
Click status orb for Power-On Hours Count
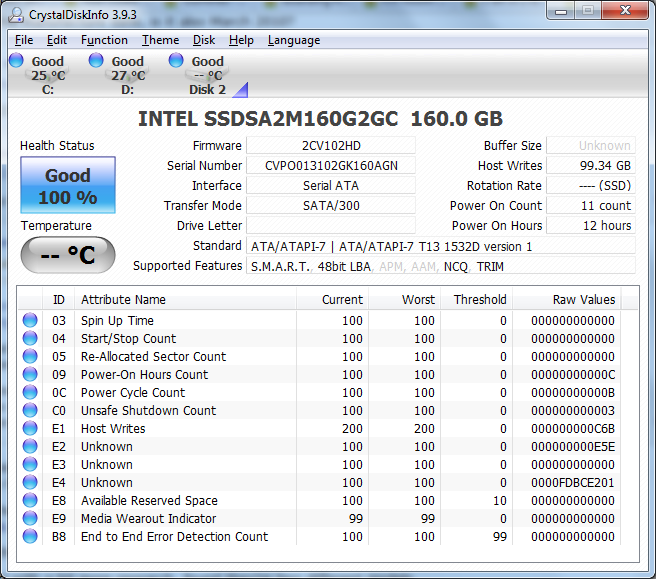point(30,374)
